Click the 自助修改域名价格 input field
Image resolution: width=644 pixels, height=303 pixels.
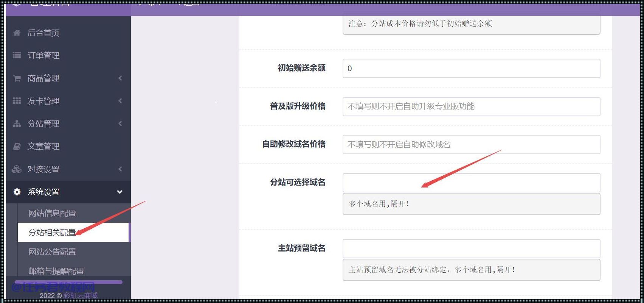point(471,144)
